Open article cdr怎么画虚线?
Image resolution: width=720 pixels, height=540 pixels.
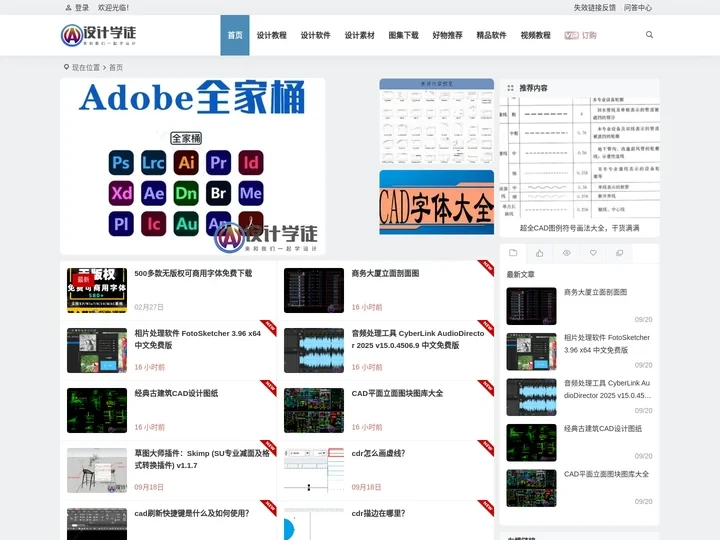click(x=378, y=453)
